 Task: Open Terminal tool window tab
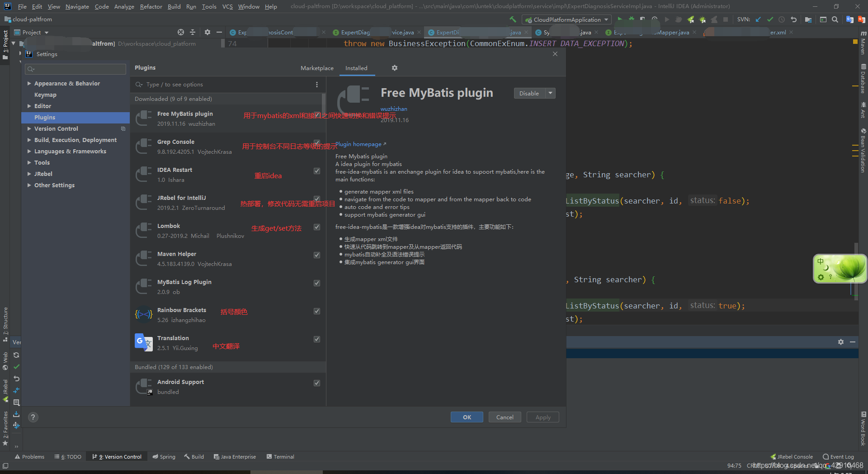coord(280,457)
